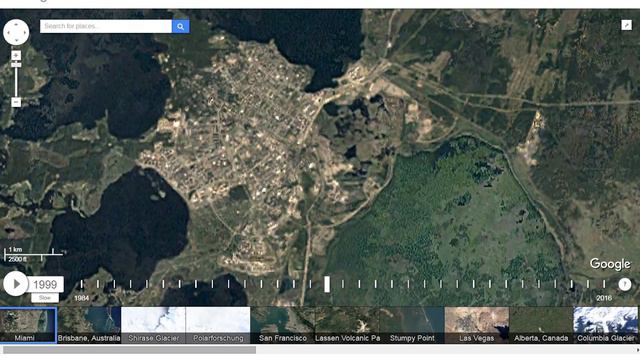
Task: Click the timeline tick just after the handle
Action: click(x=343, y=284)
